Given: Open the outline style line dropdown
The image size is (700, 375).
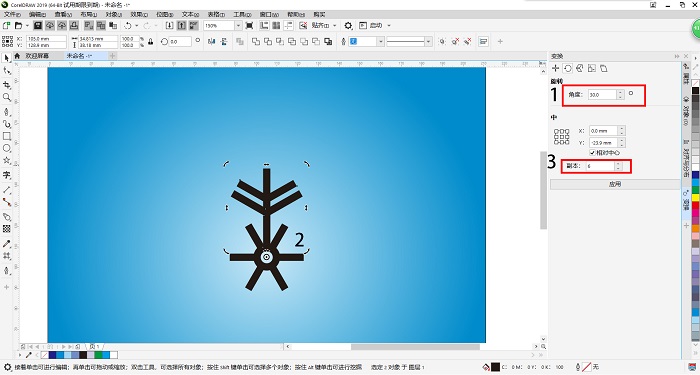Looking at the screenshot, I should 428,42.
